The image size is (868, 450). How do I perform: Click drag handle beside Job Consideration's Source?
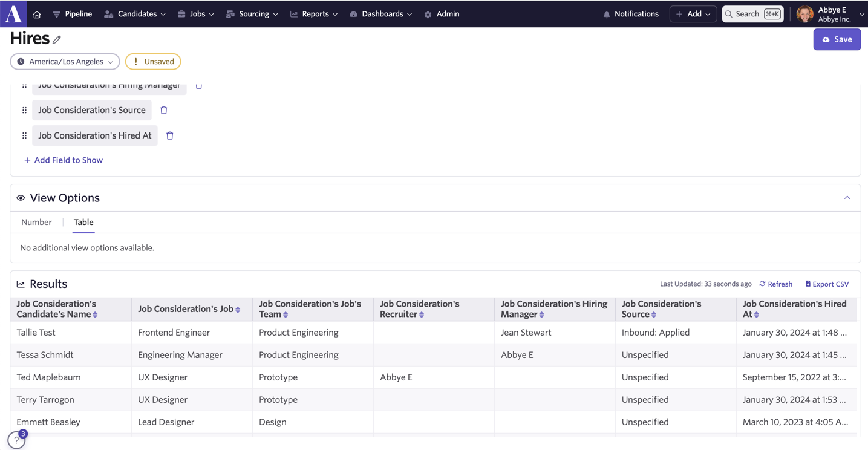24,110
